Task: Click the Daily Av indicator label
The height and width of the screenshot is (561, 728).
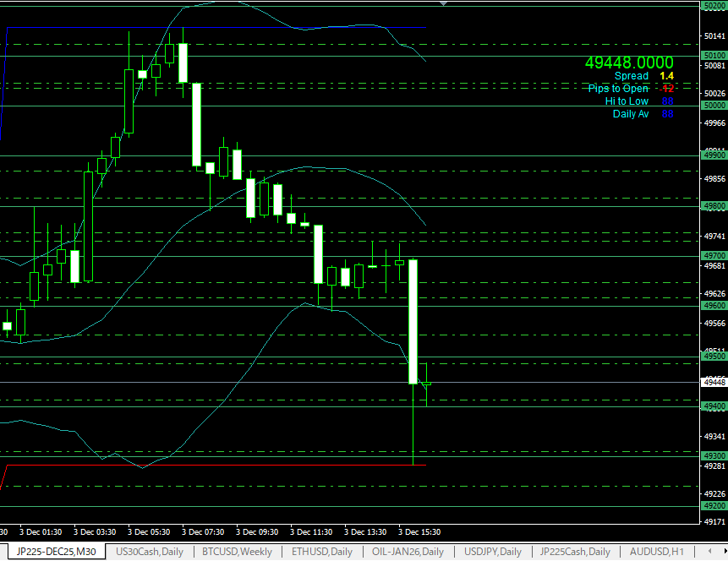Action: pyautogui.click(x=630, y=114)
